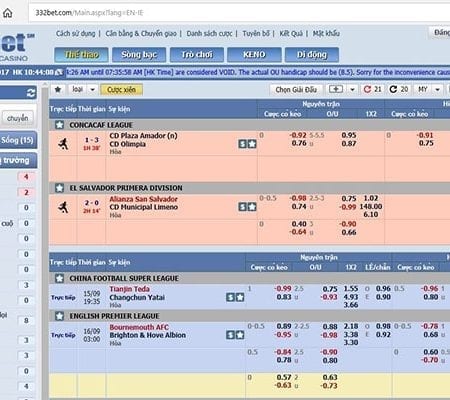The image size is (450, 400).
Task: Click the live running-man icon for Alianza San Salvador
Action: click(x=63, y=207)
